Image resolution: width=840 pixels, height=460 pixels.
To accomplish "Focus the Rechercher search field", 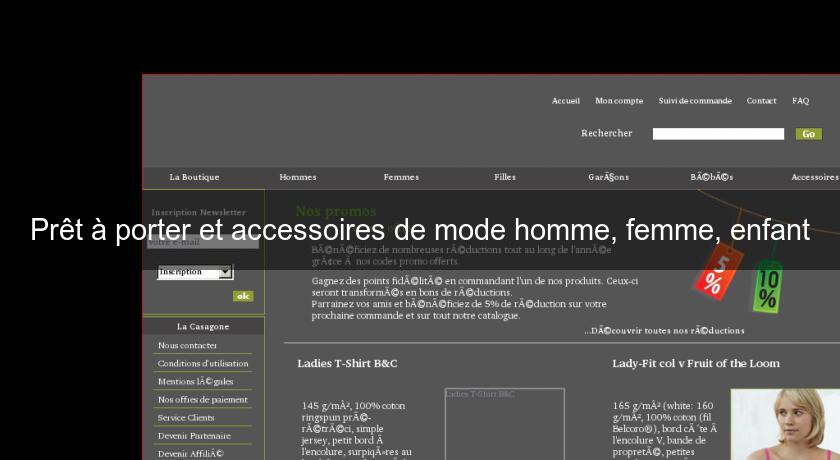I will pos(718,134).
